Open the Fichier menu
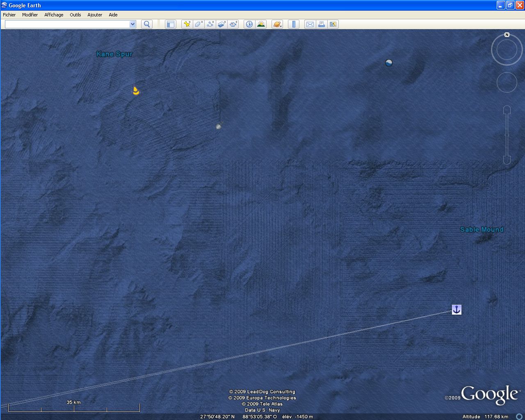The image size is (525, 420). (9, 15)
